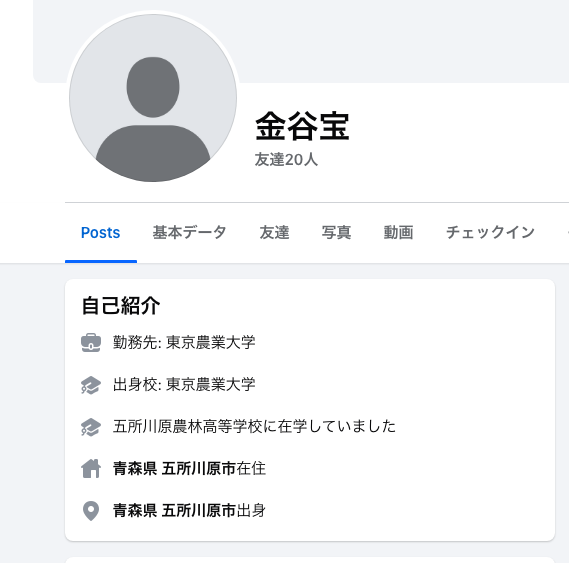The width and height of the screenshot is (569, 563).
Task: Go to the 写真 tab
Action: 336,233
